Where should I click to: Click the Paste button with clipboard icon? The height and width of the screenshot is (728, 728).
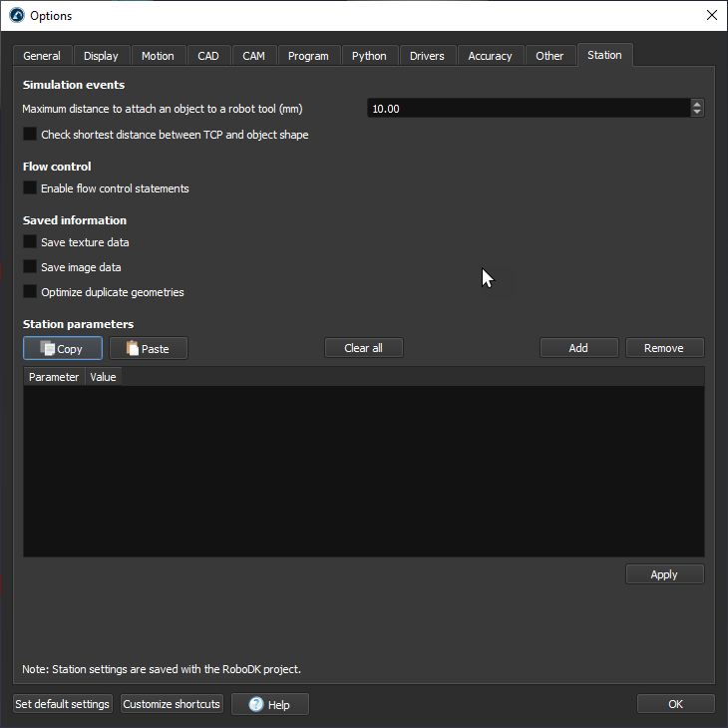coord(148,348)
